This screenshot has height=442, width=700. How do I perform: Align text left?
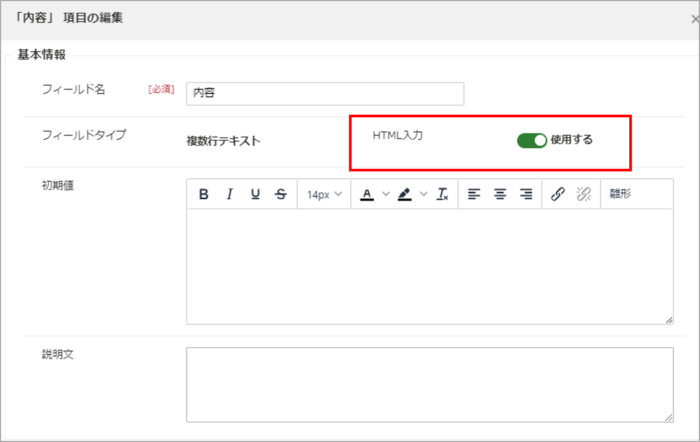click(x=474, y=194)
